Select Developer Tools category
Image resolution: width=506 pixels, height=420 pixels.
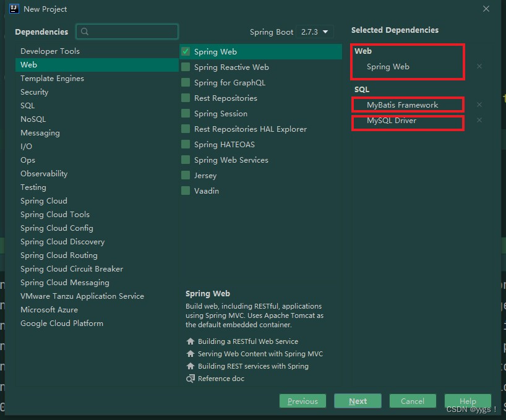point(97,51)
